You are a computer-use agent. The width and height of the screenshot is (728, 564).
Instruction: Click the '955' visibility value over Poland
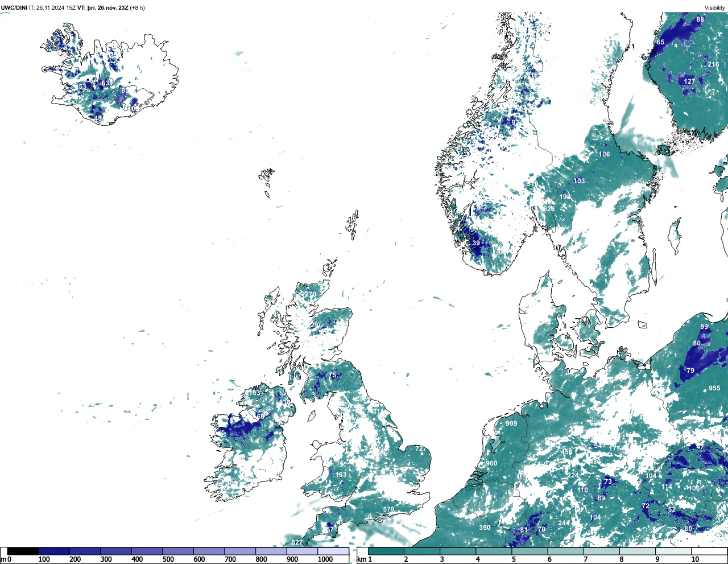714,389
